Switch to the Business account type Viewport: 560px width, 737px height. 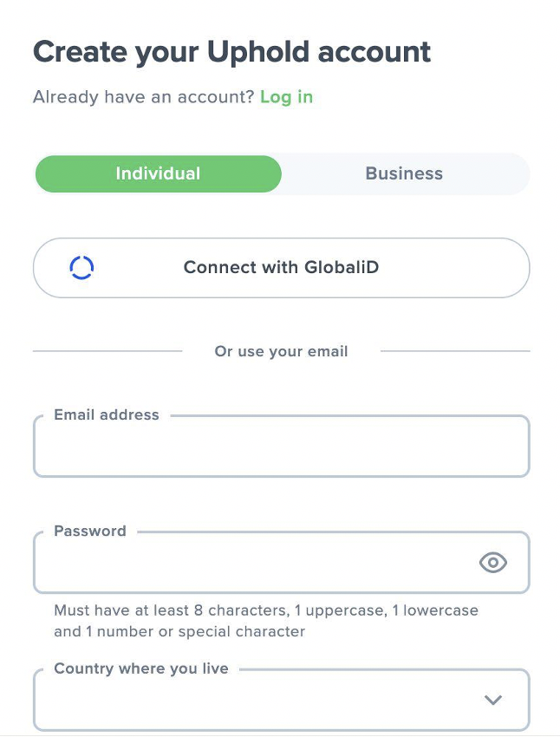click(x=404, y=173)
